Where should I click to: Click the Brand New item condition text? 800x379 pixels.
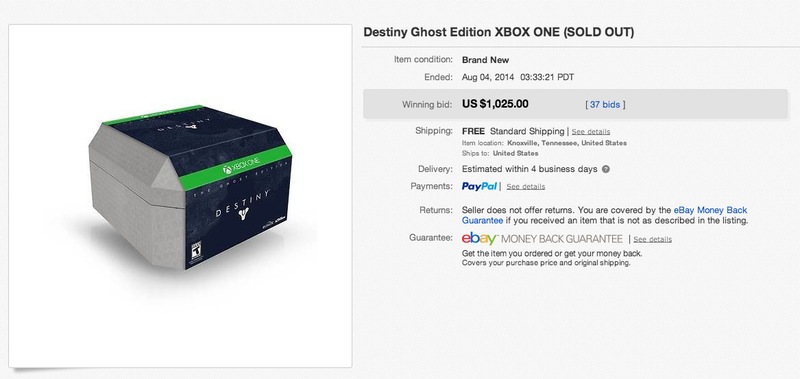click(x=485, y=60)
